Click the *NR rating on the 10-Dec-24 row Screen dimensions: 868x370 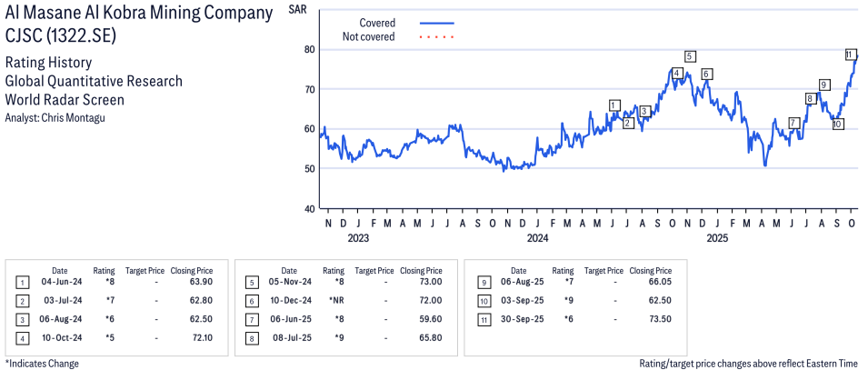coord(334,301)
